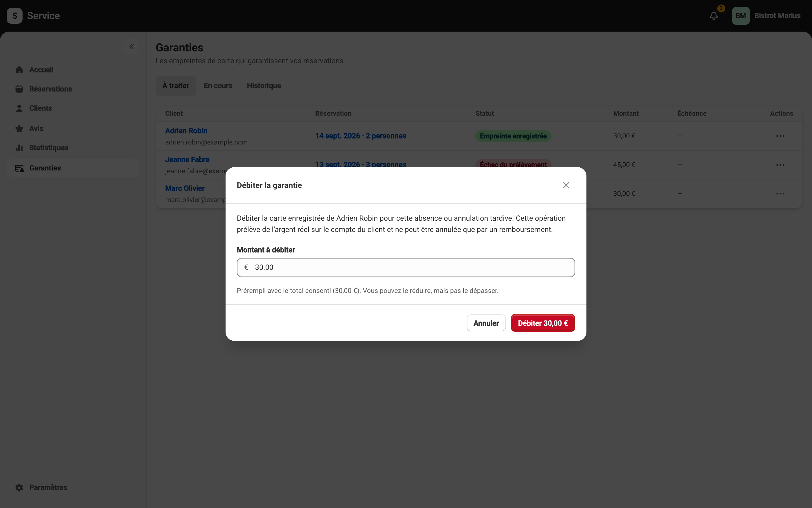The height and width of the screenshot is (508, 812).
Task: Collapse the sidebar with the chevrons
Action: pos(132,46)
